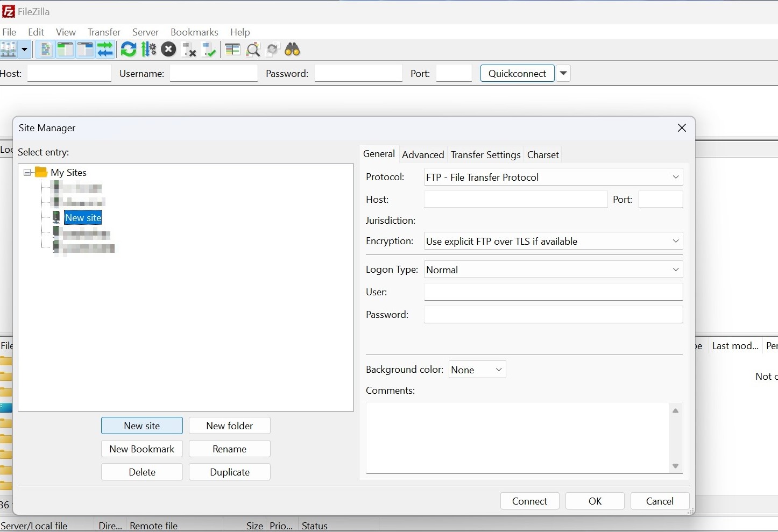Toggle transfer queue display icon
This screenshot has height=532, width=778.
105,50
